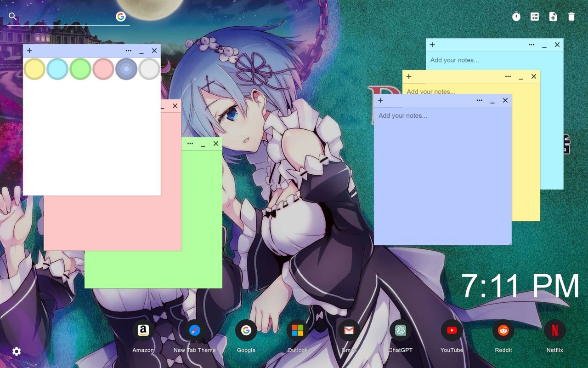This screenshot has height=368, width=588.
Task: Open the settings gear in the bottom corner
Action: point(17,351)
